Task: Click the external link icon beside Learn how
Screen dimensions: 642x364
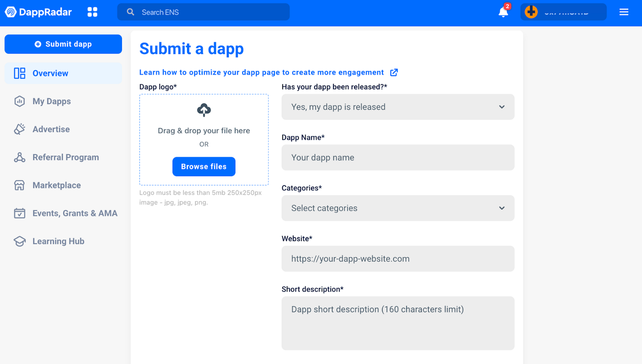Action: coord(394,73)
